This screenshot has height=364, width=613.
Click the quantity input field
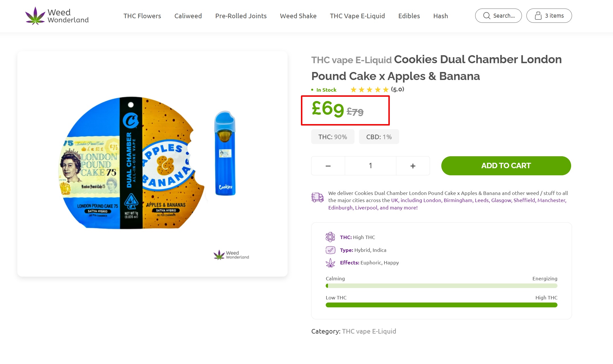370,166
